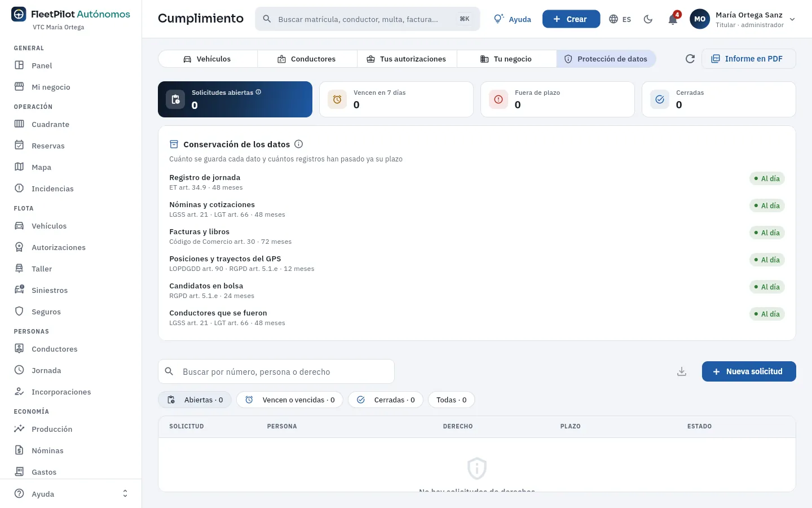Open Taller in the sidebar
This screenshot has width=812, height=508.
click(70, 269)
